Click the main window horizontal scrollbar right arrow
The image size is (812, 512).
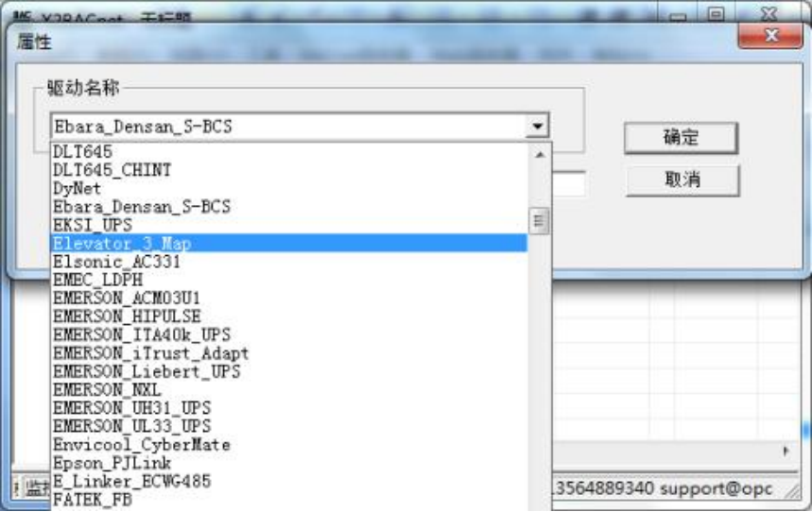coord(786,452)
